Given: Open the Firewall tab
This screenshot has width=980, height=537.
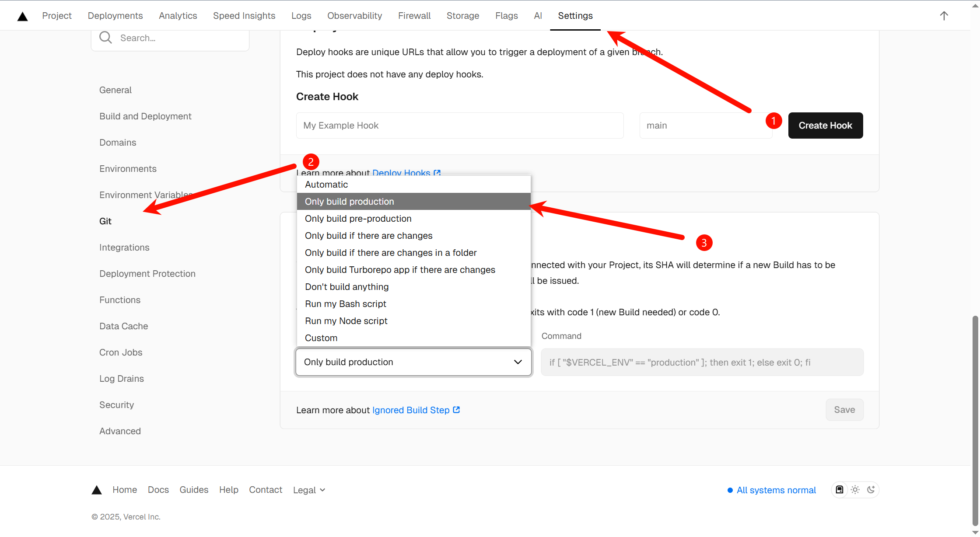Looking at the screenshot, I should (414, 16).
